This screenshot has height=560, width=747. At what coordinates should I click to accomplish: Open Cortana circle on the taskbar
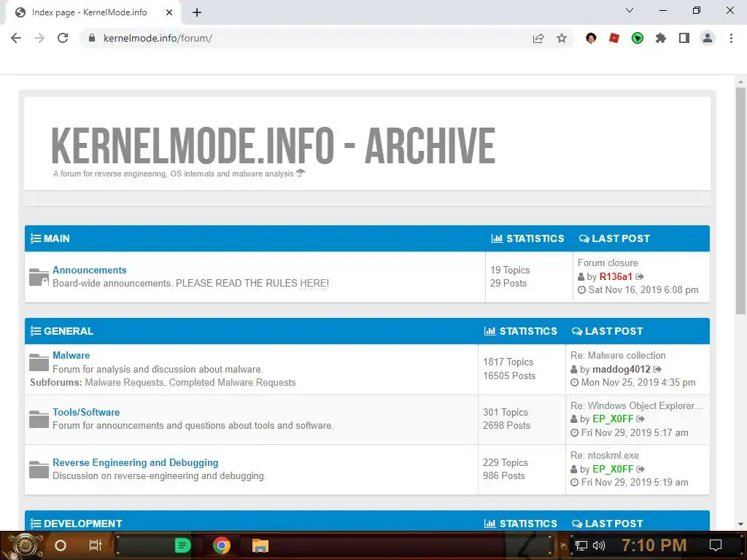point(61,545)
